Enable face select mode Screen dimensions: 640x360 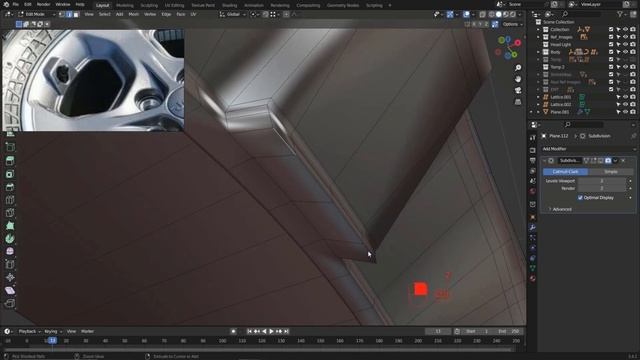(x=76, y=14)
